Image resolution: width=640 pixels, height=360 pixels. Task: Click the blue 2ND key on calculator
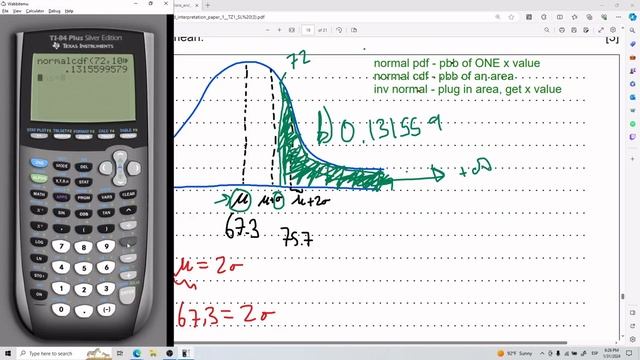point(39,163)
